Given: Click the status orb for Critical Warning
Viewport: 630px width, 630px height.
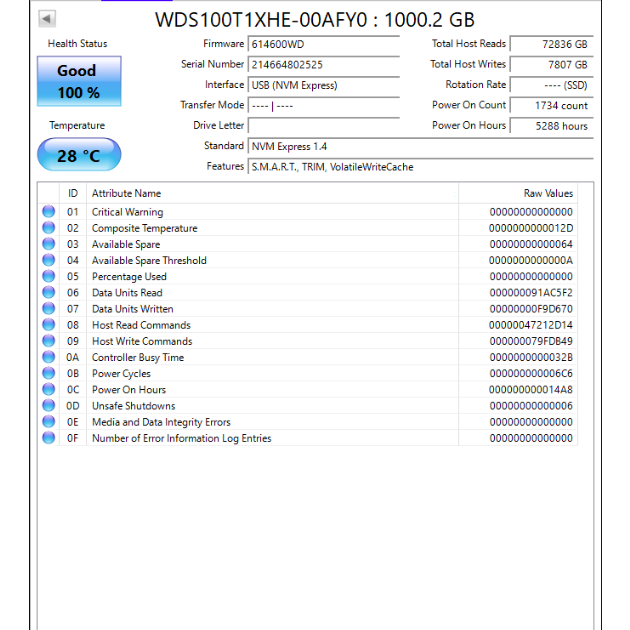Looking at the screenshot, I should point(49,211).
